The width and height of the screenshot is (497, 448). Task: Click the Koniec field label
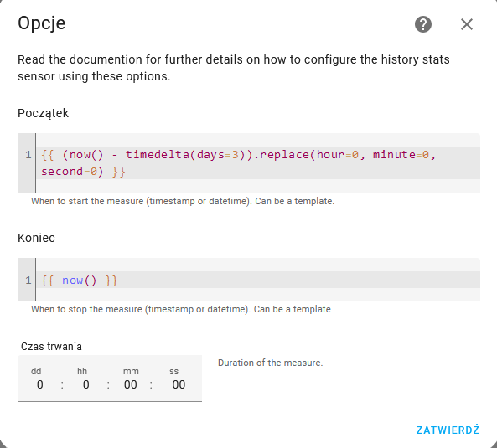[x=36, y=238]
